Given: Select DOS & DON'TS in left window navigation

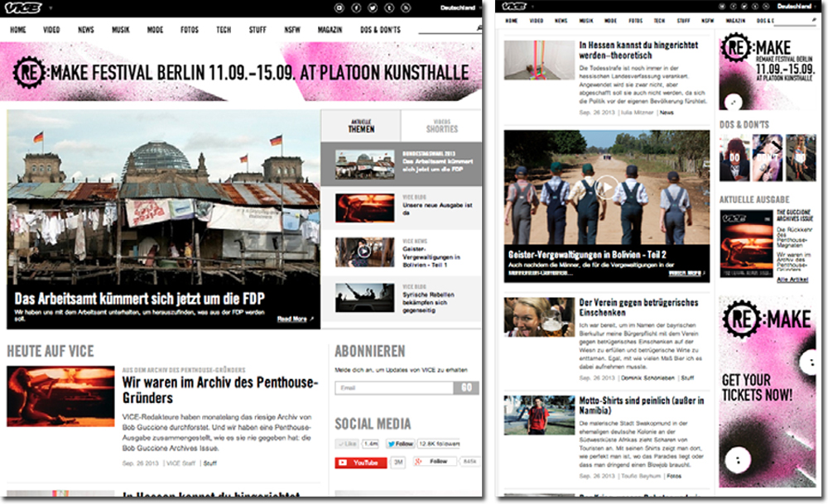Looking at the screenshot, I should click(x=380, y=30).
